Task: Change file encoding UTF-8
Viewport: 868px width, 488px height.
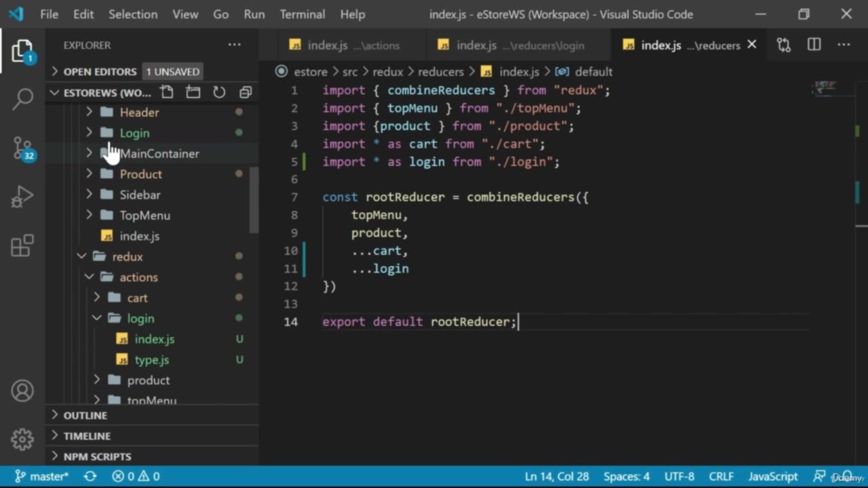Action: tap(679, 476)
